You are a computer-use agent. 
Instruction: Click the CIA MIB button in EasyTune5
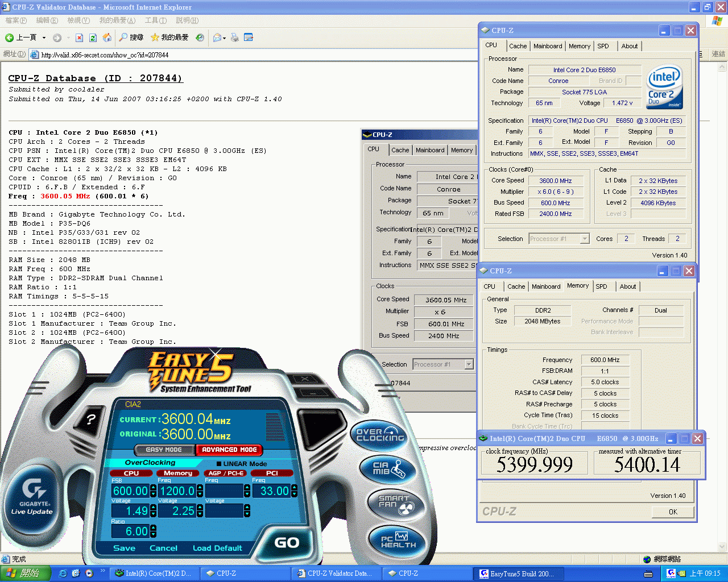[x=389, y=469]
